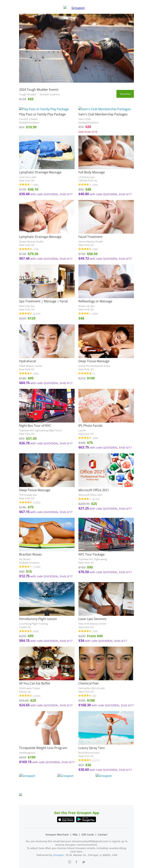The height and width of the screenshot is (868, 153).
Task: Open the Sam's Club Membership Packages link
Action: point(104,109)
